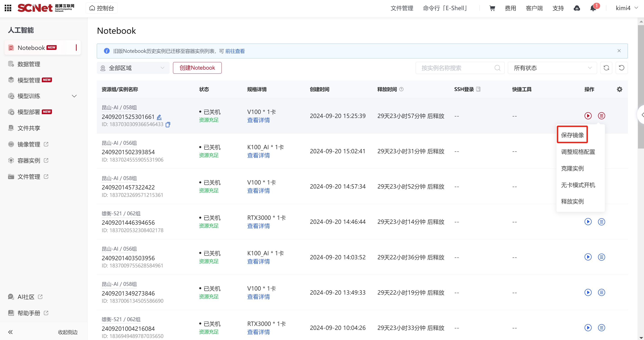Open the 所有状态 status filter dropdown
Viewport: 644px width, 340px height.
[552, 68]
